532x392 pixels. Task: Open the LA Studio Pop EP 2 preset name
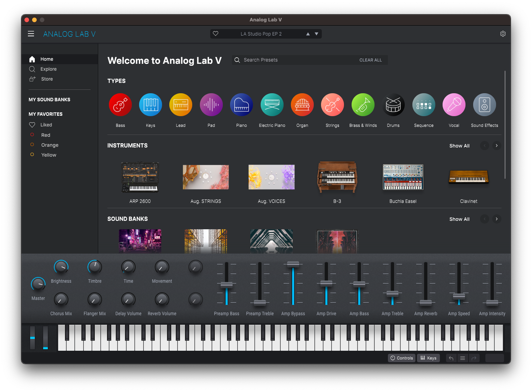(261, 34)
